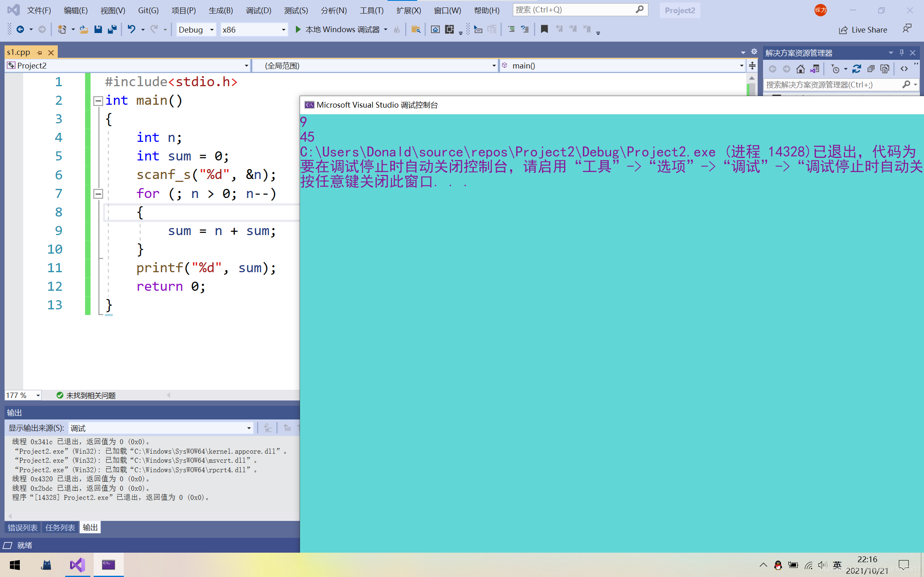The height and width of the screenshot is (577, 924).
Task: Open output source 调试 dropdown
Action: pyautogui.click(x=161, y=428)
